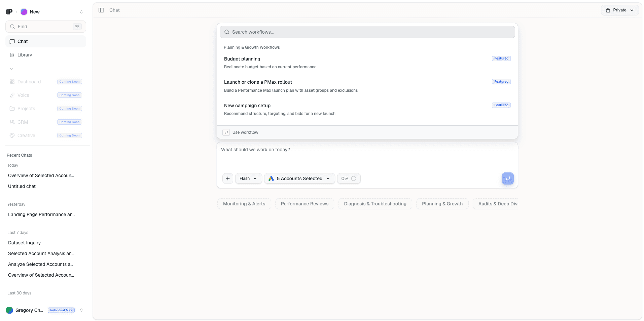The width and height of the screenshot is (644, 321).
Task: Open the Flash model dropdown
Action: 248,178
